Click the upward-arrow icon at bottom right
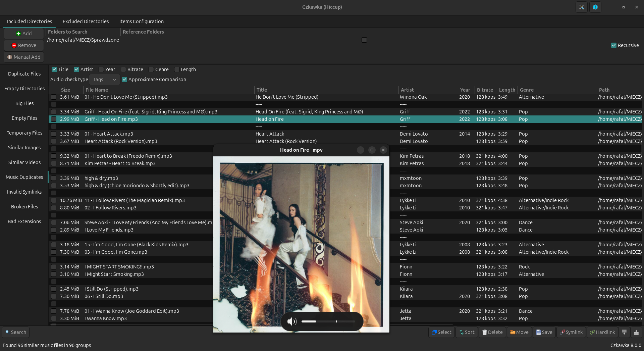The width and height of the screenshot is (644, 351). tap(636, 332)
